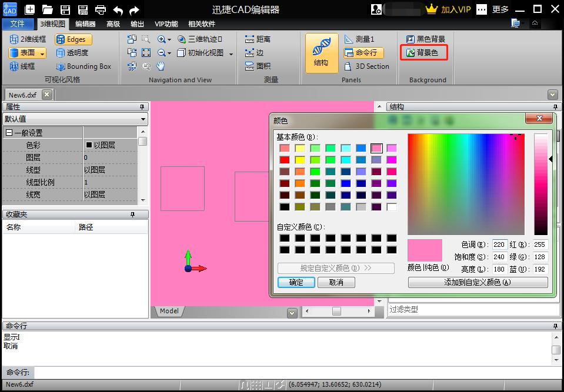Click the print icon in title bar
The image size is (564, 392).
pyautogui.click(x=101, y=9)
